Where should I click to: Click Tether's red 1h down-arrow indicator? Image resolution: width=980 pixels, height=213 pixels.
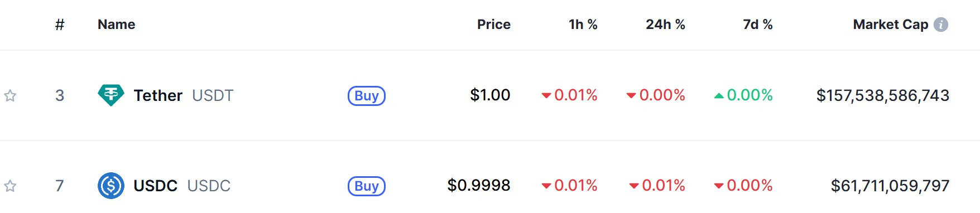pyautogui.click(x=546, y=96)
